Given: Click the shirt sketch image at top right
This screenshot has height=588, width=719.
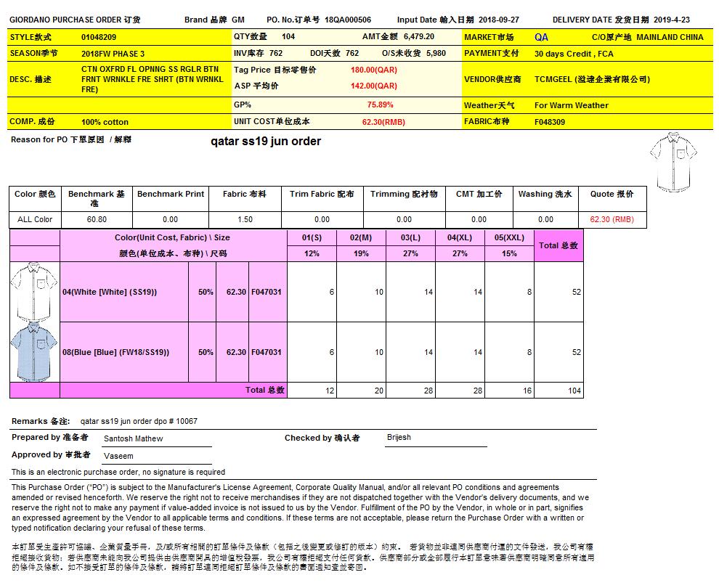Looking at the screenshot, I should click(675, 161).
